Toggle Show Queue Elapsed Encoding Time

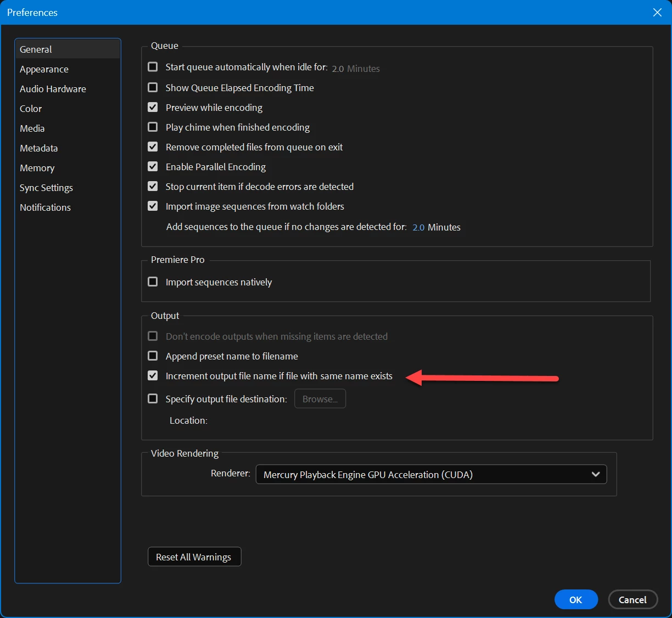click(x=153, y=87)
